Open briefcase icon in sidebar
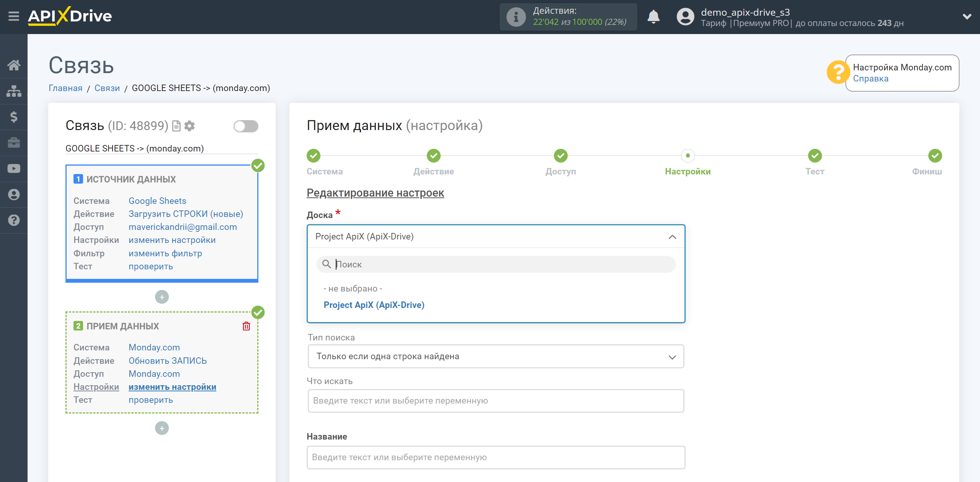 pos(14,143)
